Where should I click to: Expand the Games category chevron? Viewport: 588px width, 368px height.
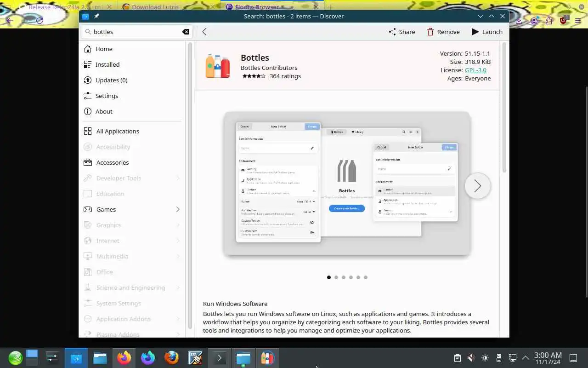[178, 209]
